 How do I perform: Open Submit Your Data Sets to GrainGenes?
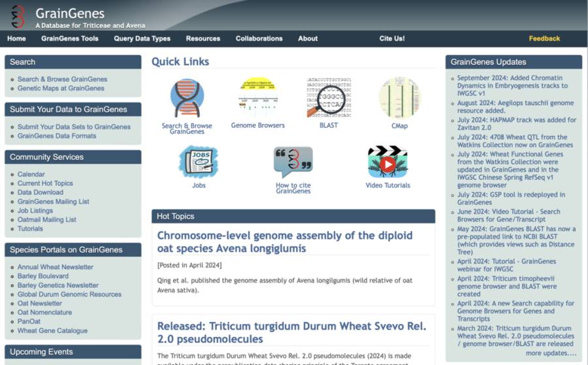pos(74,127)
